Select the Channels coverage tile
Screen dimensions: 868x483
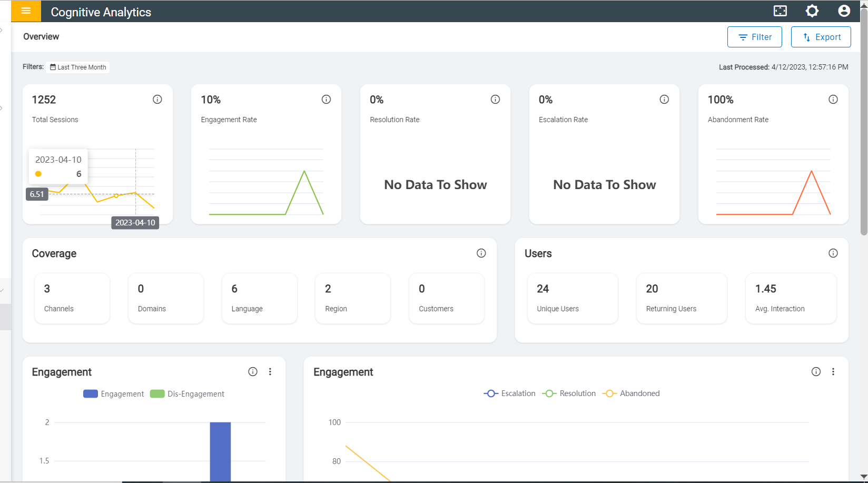pyautogui.click(x=72, y=298)
